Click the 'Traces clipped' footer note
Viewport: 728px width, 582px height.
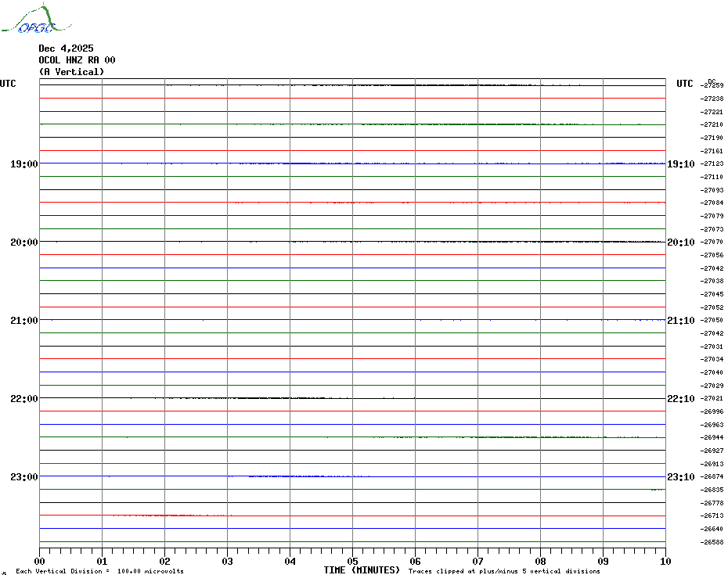pos(504,571)
